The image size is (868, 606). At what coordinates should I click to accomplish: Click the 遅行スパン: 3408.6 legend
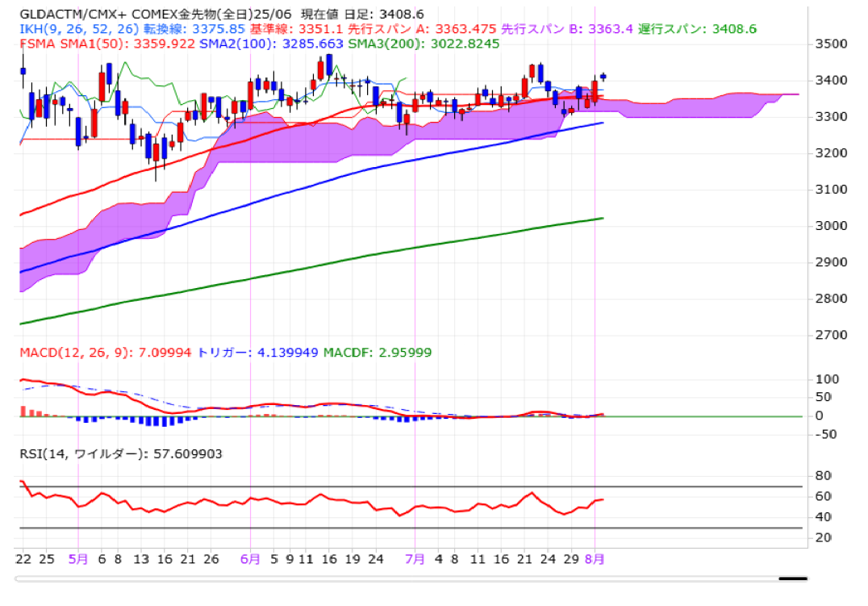coord(697,29)
